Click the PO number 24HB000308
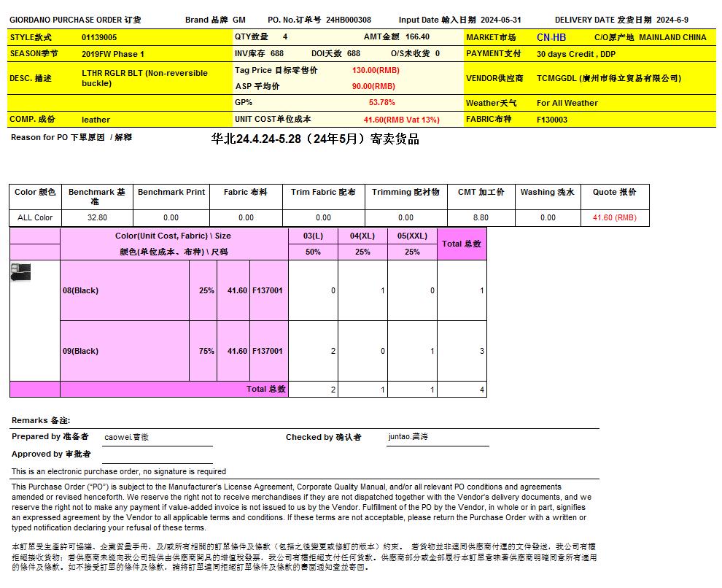Screen dimensions: 722x588 (348, 20)
